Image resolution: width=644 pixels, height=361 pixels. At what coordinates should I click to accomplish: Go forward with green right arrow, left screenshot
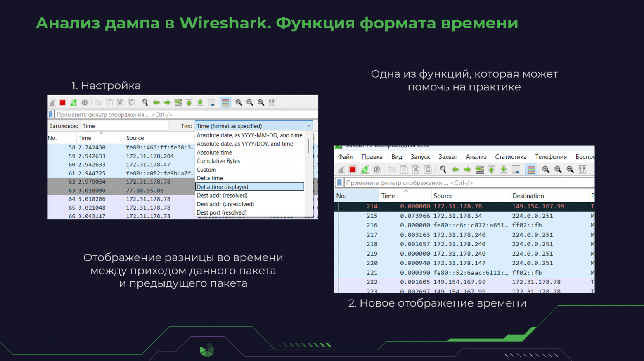pyautogui.click(x=167, y=103)
